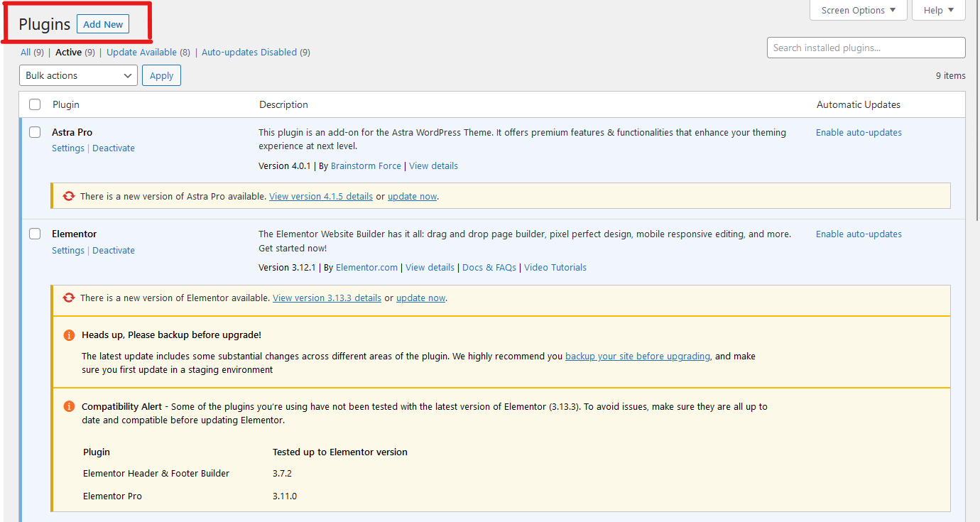980x522 pixels.
Task: Click update now for Astra Pro
Action: tap(412, 196)
